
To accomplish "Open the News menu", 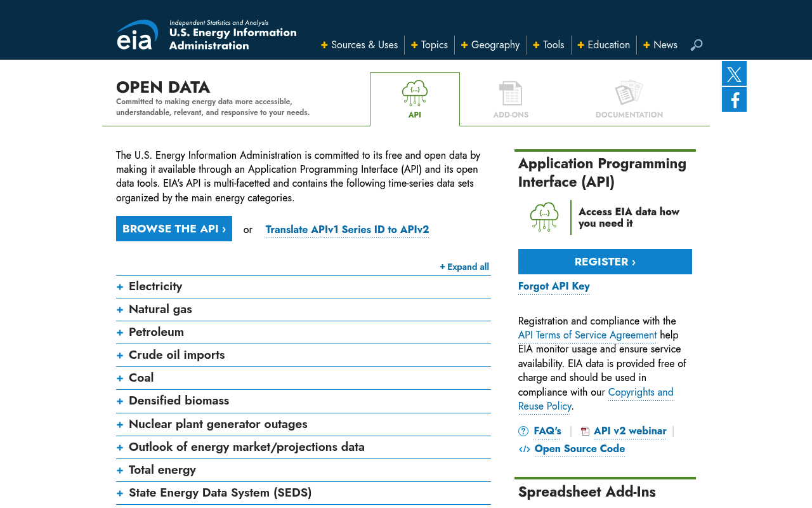I will 660,45.
